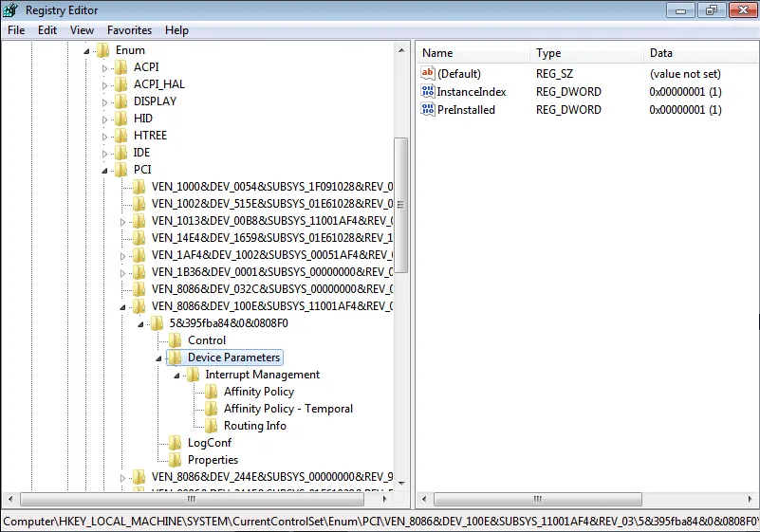Click the HTREE folder icon
760x532 pixels.
tap(121, 136)
